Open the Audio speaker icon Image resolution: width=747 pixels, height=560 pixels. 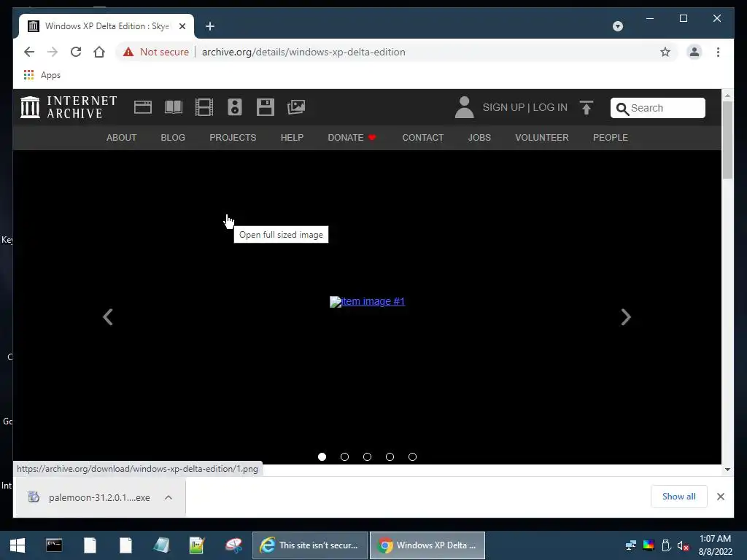[235, 107]
